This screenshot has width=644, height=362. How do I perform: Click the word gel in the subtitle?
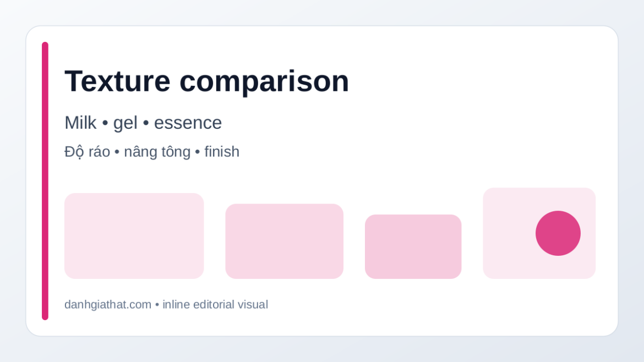pos(125,124)
